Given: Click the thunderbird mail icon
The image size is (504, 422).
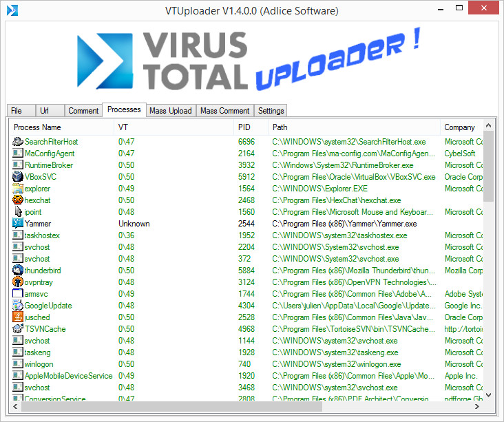Looking at the screenshot, I should pos(18,271).
